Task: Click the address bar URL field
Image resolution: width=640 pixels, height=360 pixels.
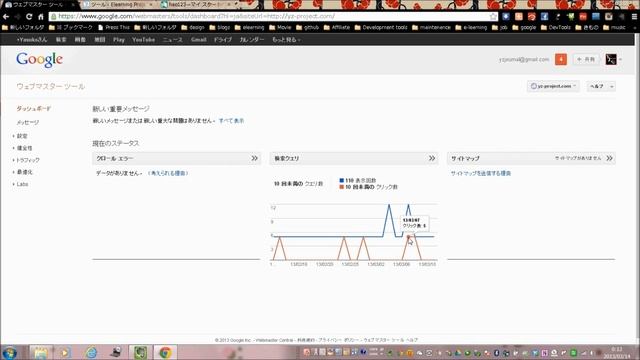Action: [x=269, y=17]
